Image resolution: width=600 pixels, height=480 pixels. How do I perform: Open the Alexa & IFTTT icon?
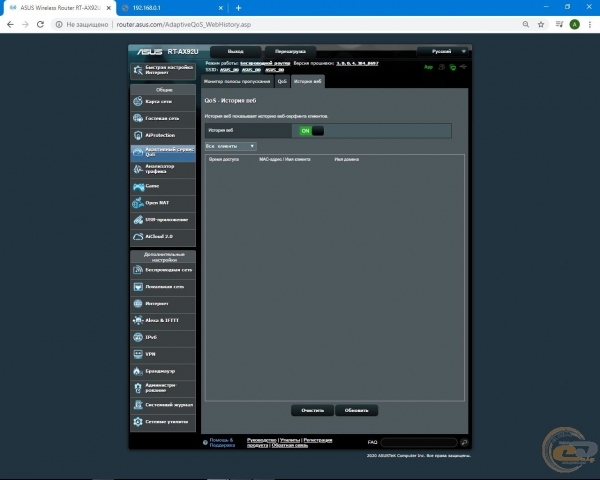tap(138, 320)
